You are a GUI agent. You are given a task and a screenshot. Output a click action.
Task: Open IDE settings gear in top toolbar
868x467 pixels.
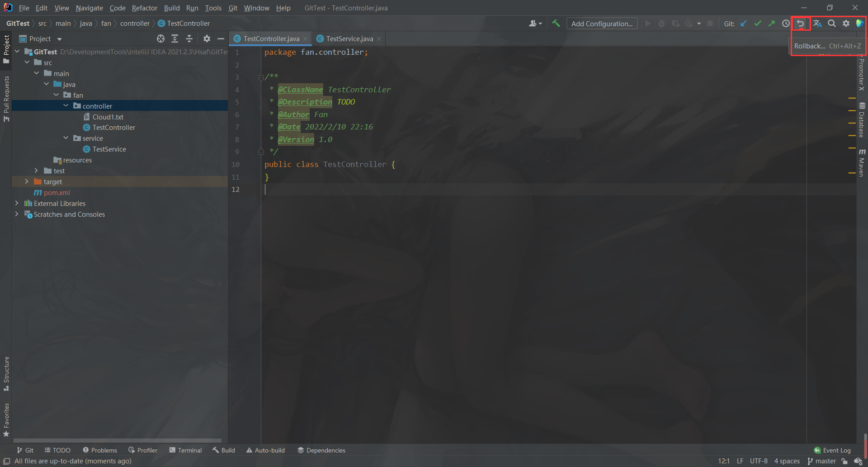(x=846, y=24)
